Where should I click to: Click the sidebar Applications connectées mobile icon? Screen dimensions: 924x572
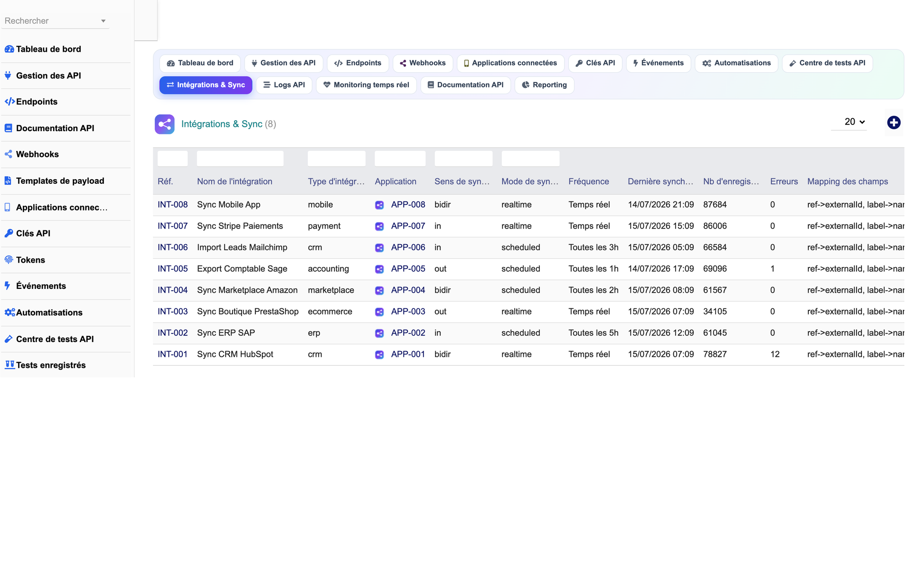pyautogui.click(x=8, y=207)
